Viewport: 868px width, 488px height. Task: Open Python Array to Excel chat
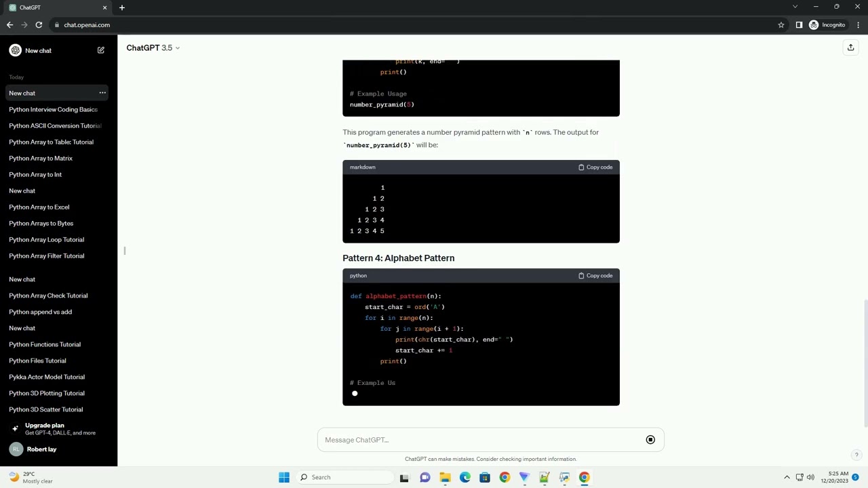pyautogui.click(x=39, y=207)
